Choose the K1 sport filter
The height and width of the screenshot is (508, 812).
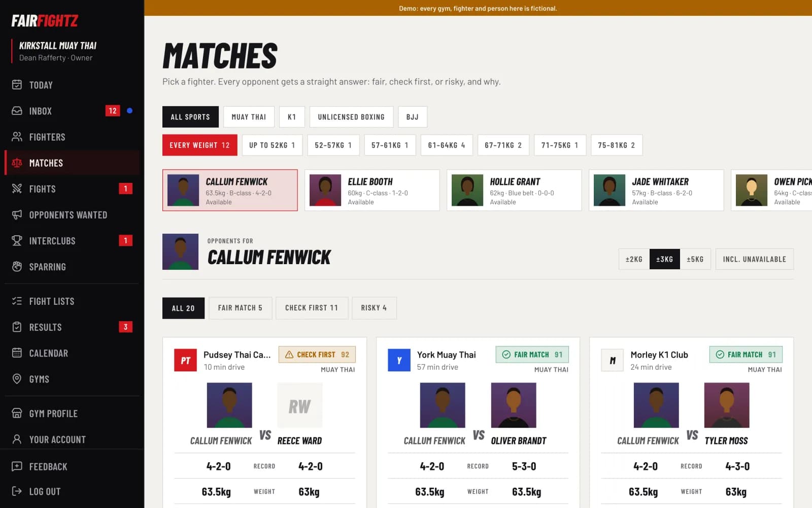(x=292, y=117)
